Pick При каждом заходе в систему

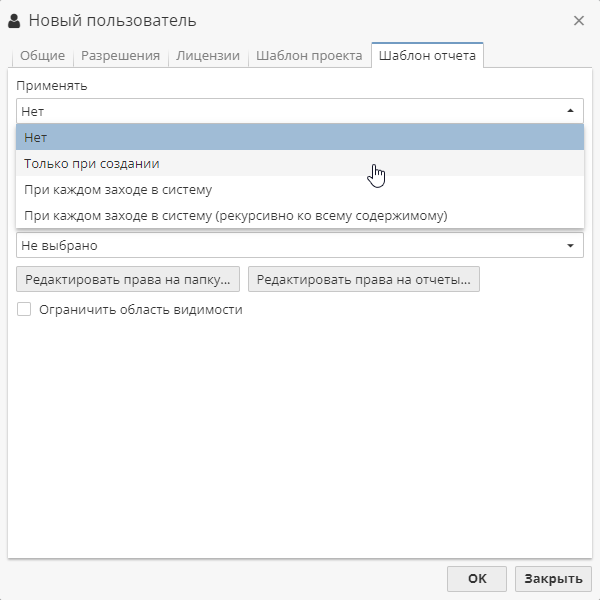pos(300,189)
